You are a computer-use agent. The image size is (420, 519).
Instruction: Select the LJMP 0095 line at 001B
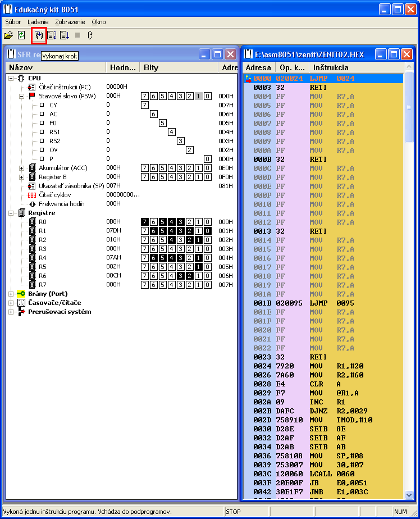323,303
